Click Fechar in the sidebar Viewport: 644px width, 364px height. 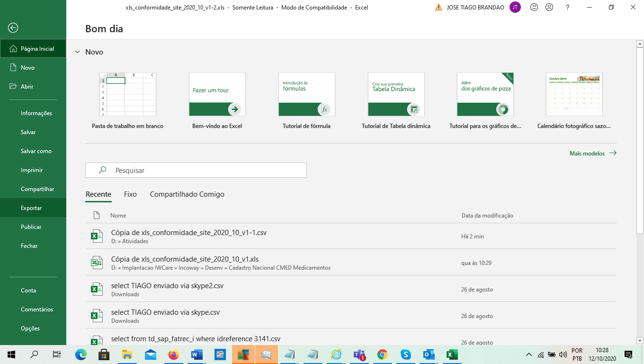coord(33,246)
